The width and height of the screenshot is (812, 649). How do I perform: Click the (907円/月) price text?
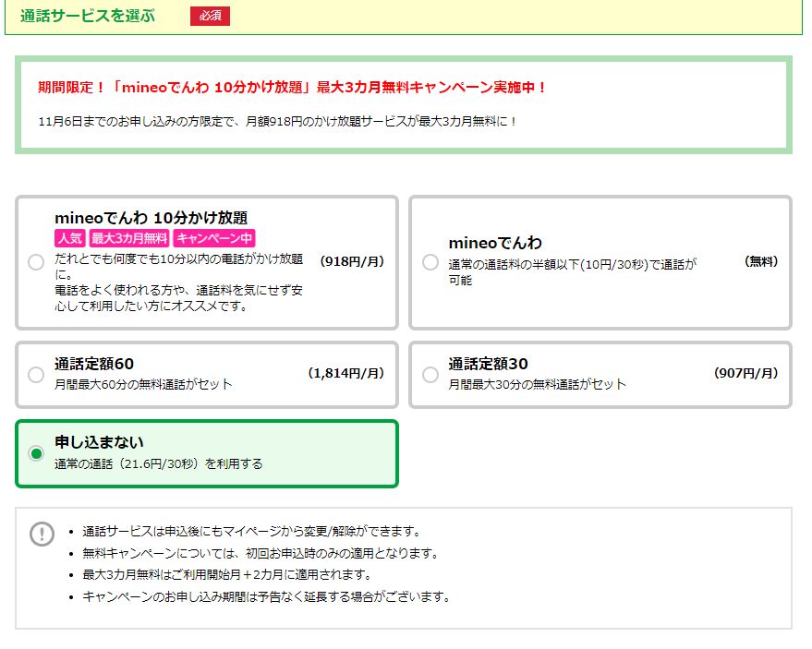click(x=745, y=373)
